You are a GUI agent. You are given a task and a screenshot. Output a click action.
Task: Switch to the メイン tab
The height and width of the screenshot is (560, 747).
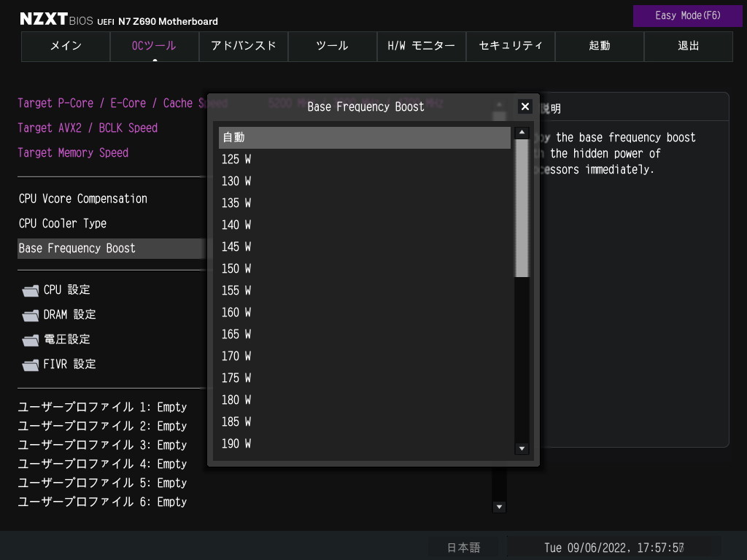click(x=66, y=46)
